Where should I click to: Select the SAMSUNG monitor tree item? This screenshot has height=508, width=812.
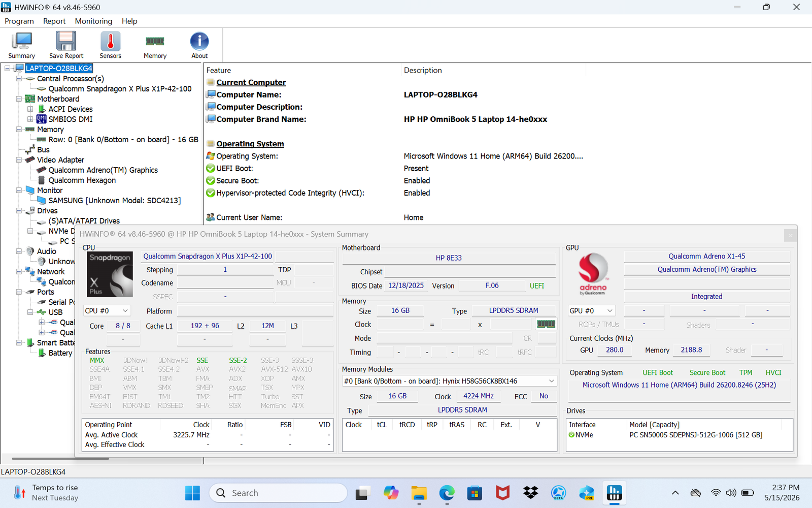115,201
